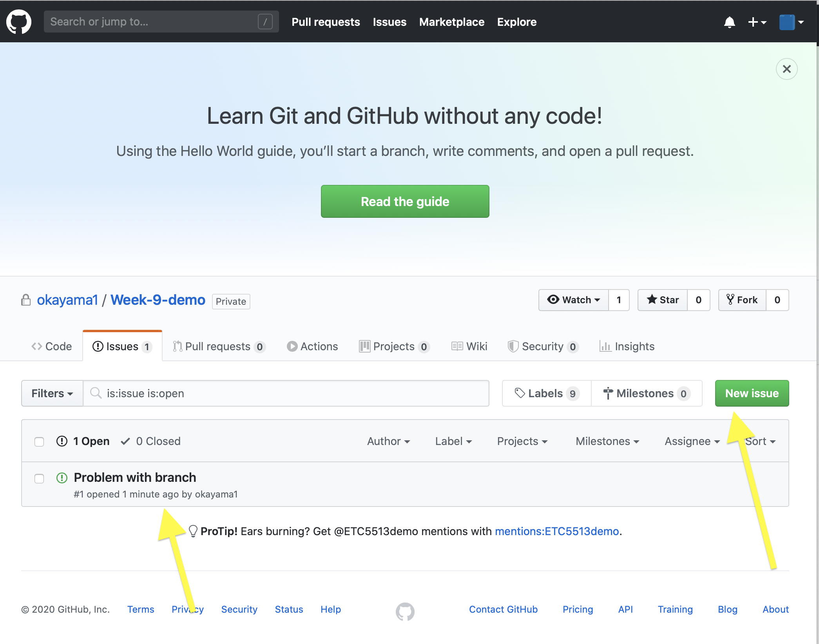Expand the Filters dropdown
The image size is (819, 644).
click(x=52, y=393)
